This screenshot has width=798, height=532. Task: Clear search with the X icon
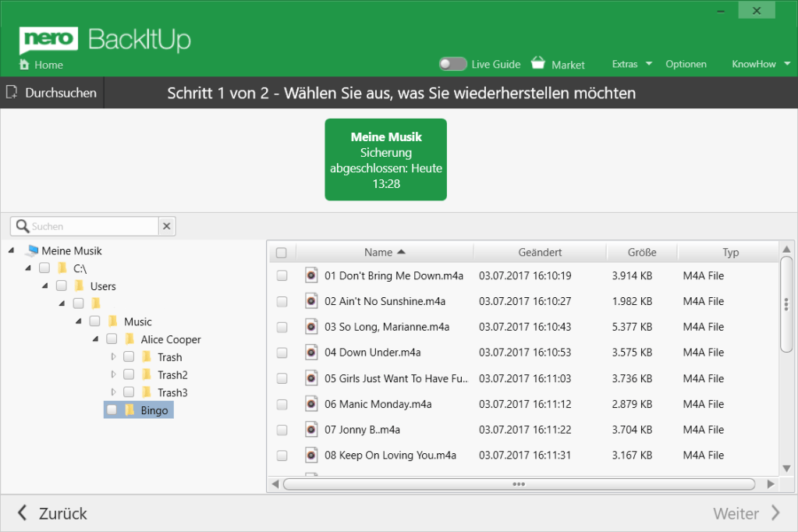coord(167,226)
